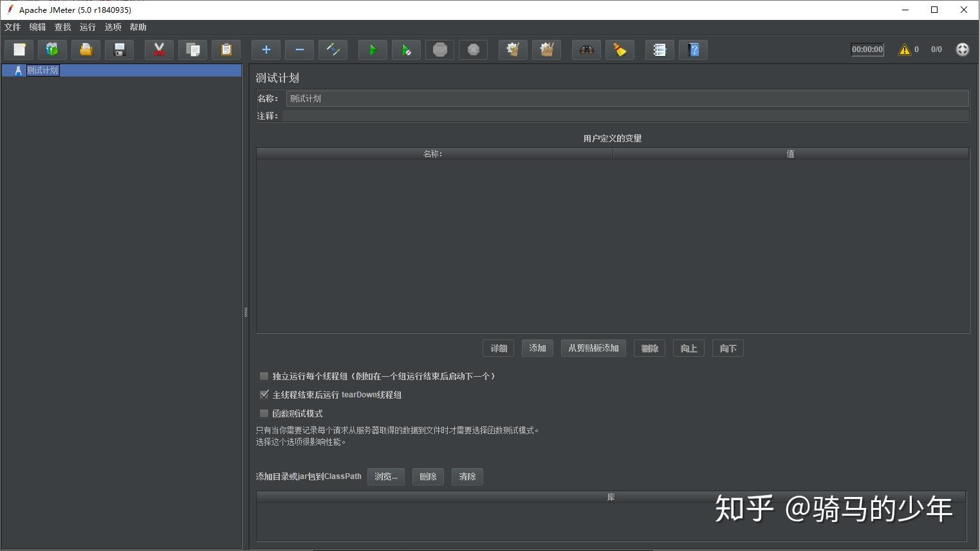Viewport: 980px width, 551px height.
Task: Save the test plan via the save icon
Action: pyautogui.click(x=119, y=49)
